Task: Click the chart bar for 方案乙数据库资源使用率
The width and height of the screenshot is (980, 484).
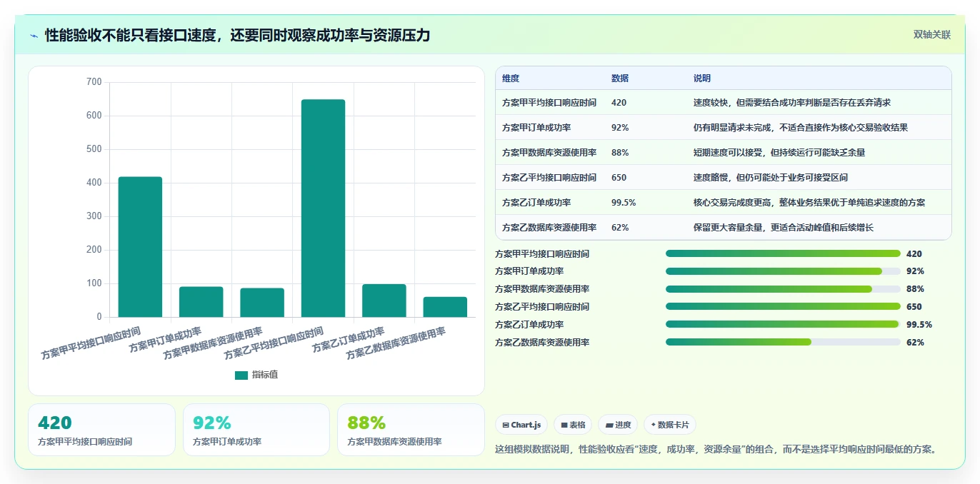Action: coord(445,307)
